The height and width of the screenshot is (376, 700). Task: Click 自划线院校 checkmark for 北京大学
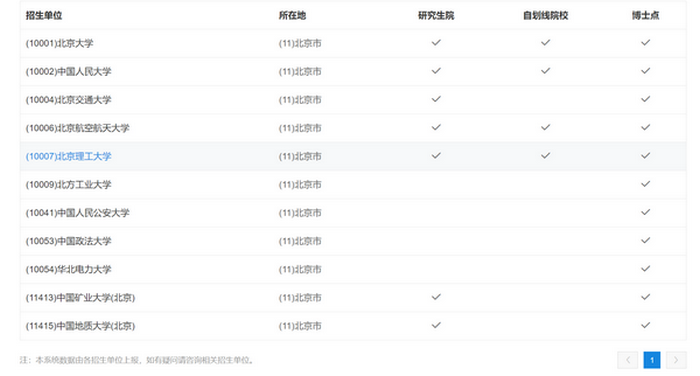pyautogui.click(x=546, y=42)
